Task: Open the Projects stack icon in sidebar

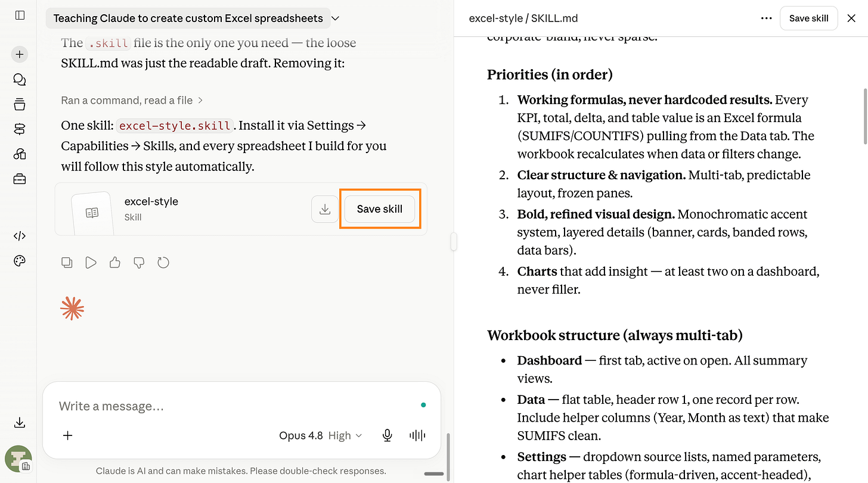Action: (x=20, y=105)
